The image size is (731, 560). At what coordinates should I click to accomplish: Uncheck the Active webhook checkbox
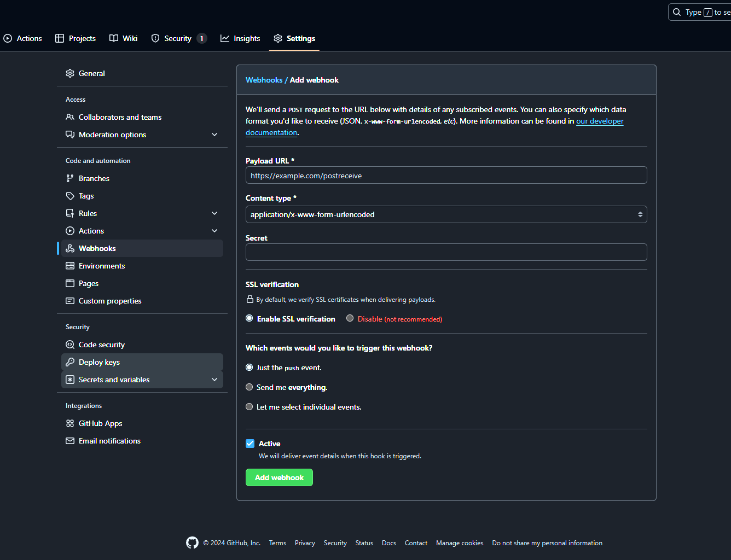(250, 444)
